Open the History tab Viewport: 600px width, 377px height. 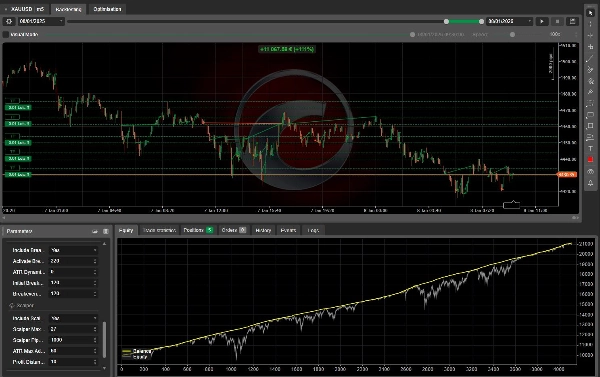pos(263,230)
